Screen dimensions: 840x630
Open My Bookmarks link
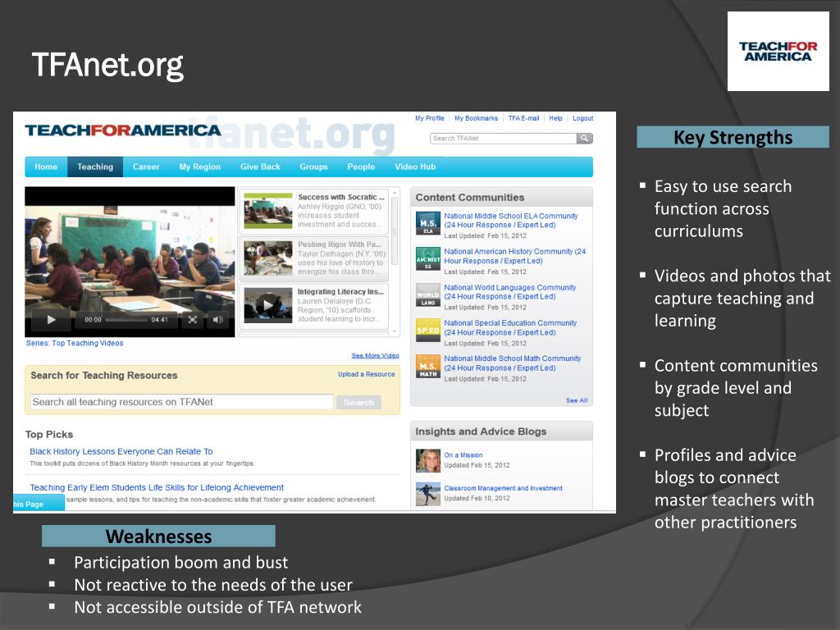(477, 118)
